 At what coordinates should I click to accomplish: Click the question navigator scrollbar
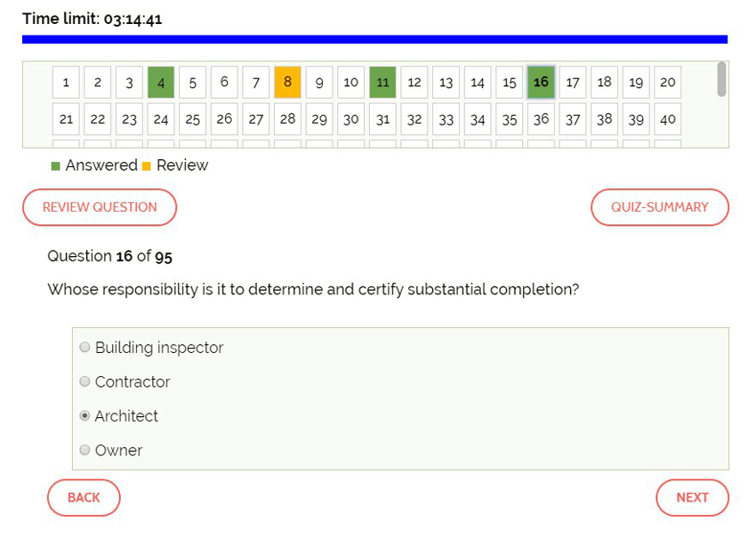click(x=721, y=80)
